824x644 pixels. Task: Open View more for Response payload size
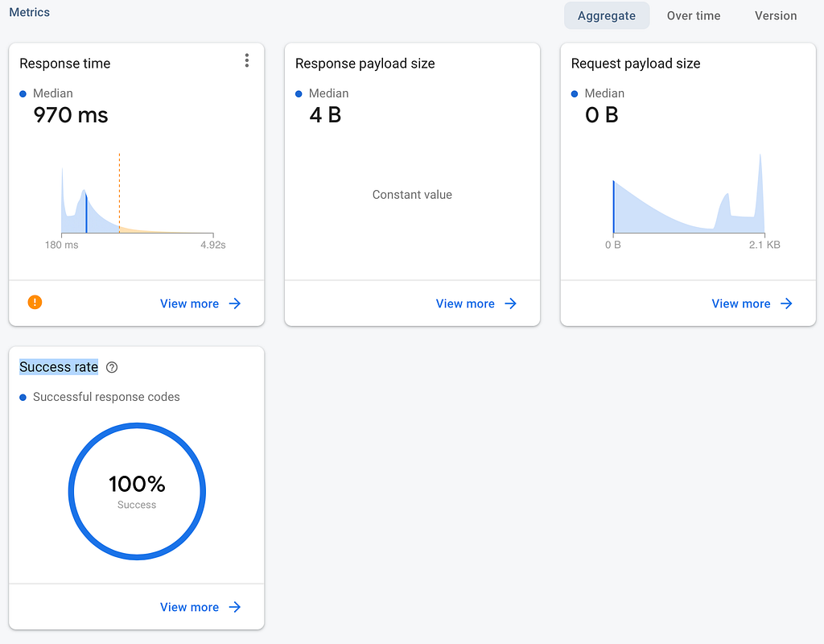[465, 303]
